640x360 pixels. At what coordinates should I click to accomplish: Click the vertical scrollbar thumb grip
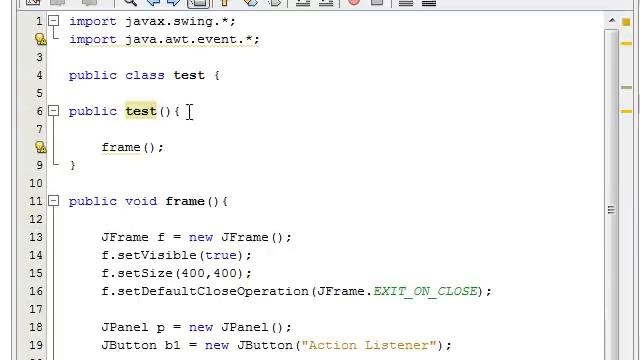[x=611, y=210]
